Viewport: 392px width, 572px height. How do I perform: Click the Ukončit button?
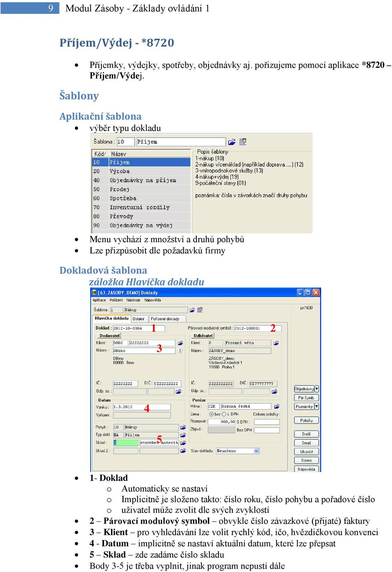tap(306, 452)
